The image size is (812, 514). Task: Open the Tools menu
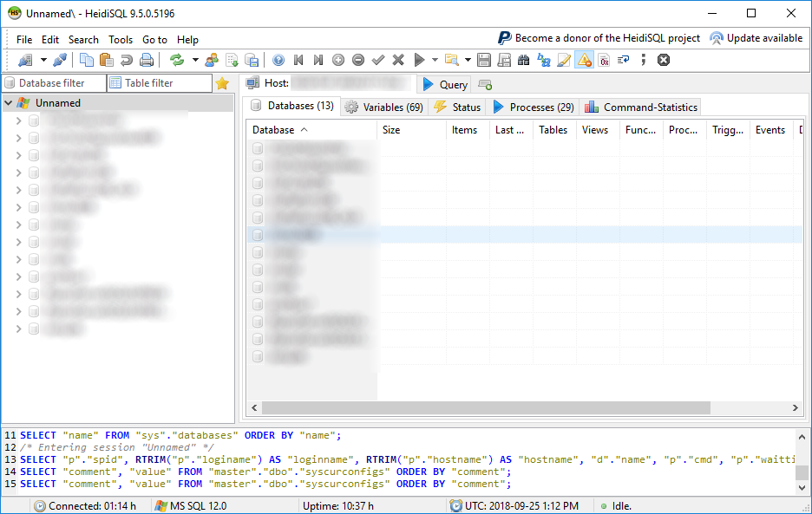coord(121,40)
